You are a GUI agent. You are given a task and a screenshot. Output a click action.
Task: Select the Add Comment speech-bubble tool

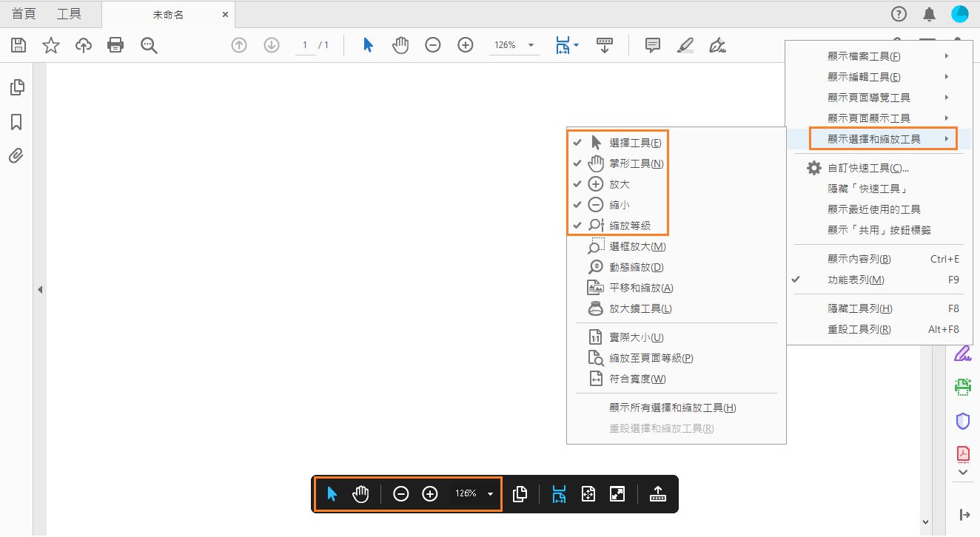(x=652, y=45)
